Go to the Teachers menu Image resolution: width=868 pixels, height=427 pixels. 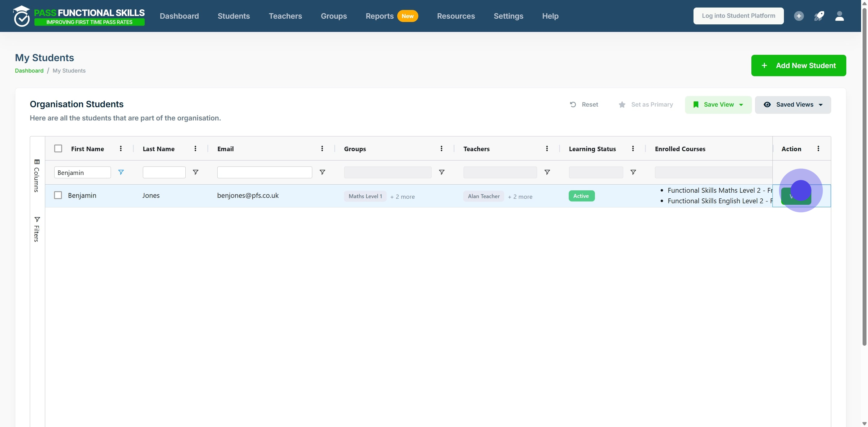point(285,16)
